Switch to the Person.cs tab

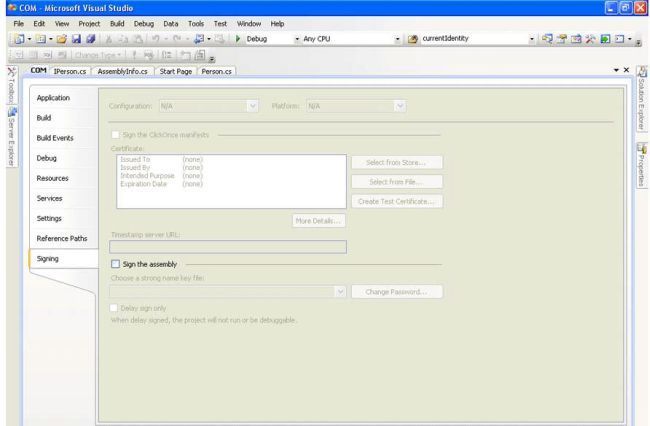click(x=216, y=71)
